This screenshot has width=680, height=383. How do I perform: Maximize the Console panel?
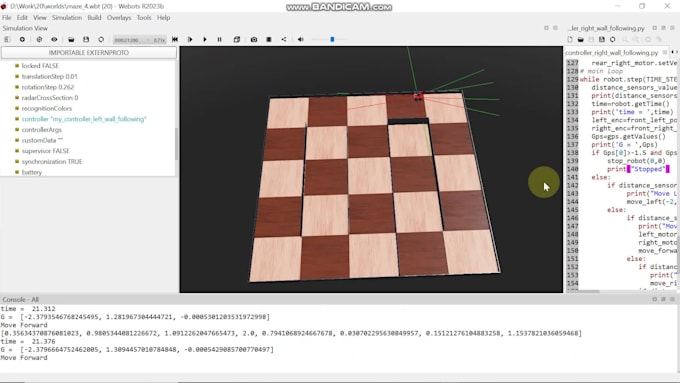pyautogui.click(x=663, y=299)
